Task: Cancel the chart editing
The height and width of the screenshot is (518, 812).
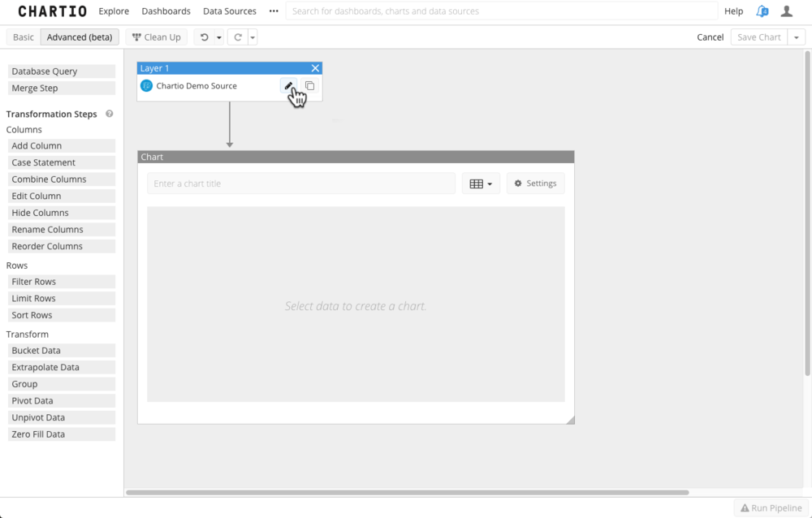Action: [x=710, y=37]
